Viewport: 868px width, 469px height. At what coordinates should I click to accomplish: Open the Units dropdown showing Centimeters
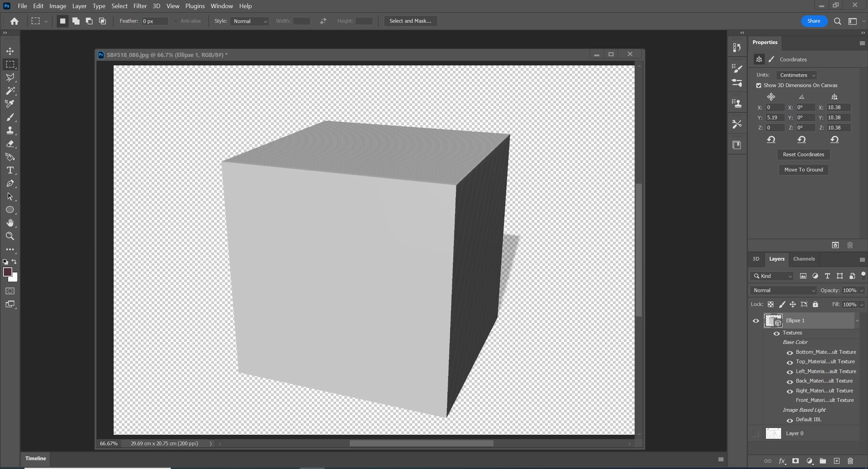click(796, 75)
